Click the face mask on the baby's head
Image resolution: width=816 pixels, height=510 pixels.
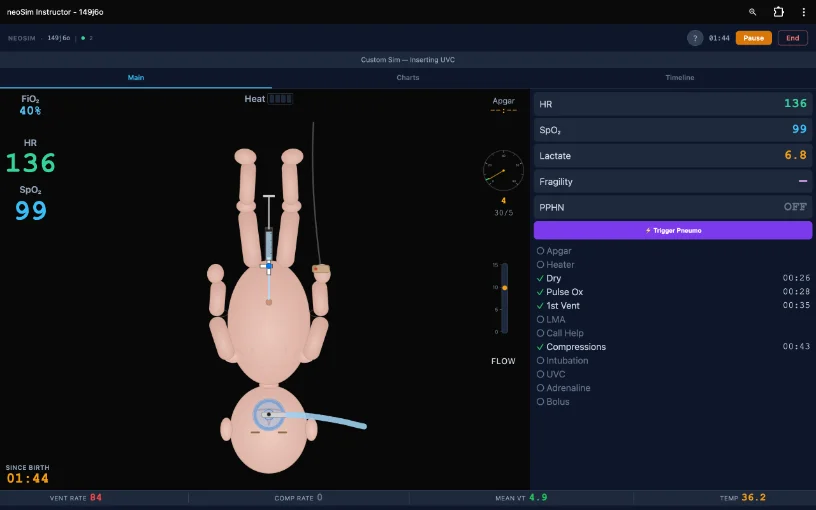tap(269, 415)
